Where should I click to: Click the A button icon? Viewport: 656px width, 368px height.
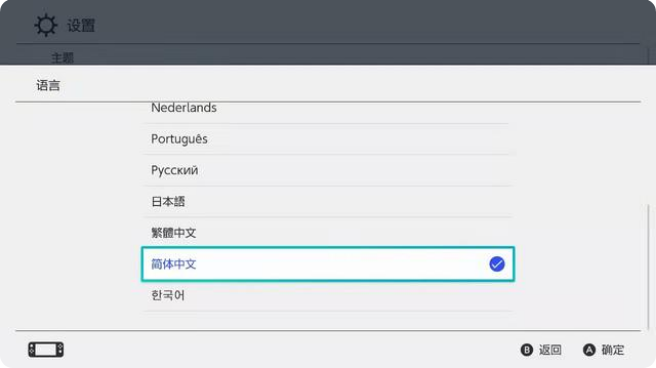(x=589, y=350)
